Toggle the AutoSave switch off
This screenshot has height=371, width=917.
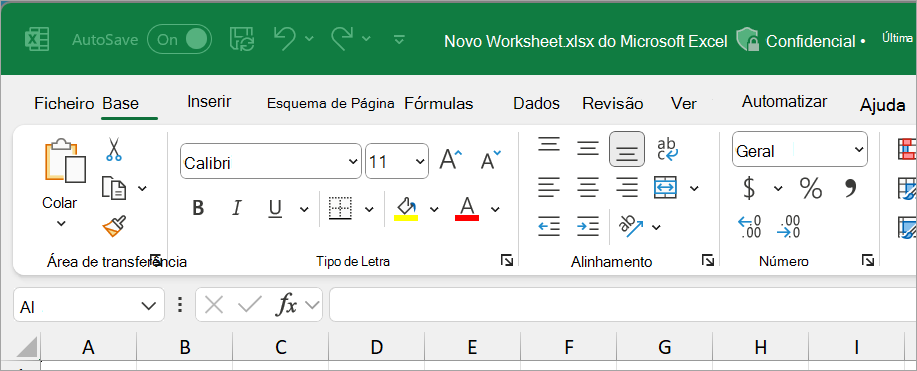180,40
